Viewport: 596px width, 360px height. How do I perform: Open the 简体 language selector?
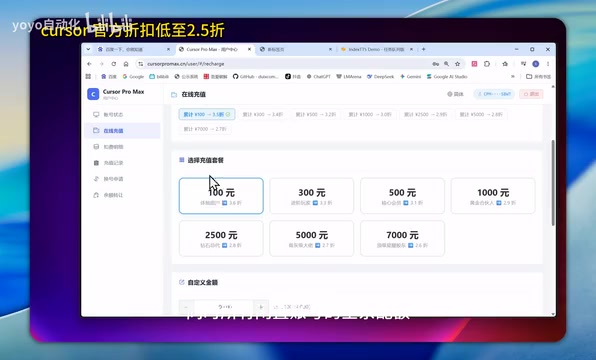tap(455, 94)
